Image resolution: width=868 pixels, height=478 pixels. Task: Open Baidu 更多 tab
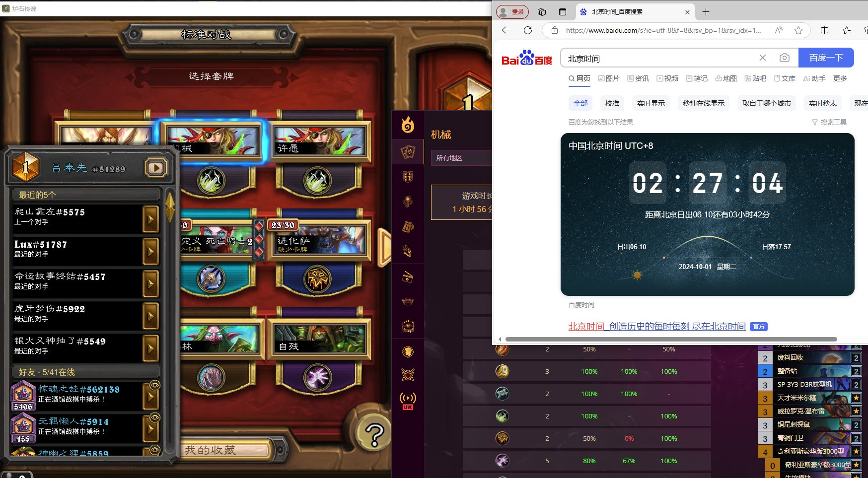click(x=840, y=78)
